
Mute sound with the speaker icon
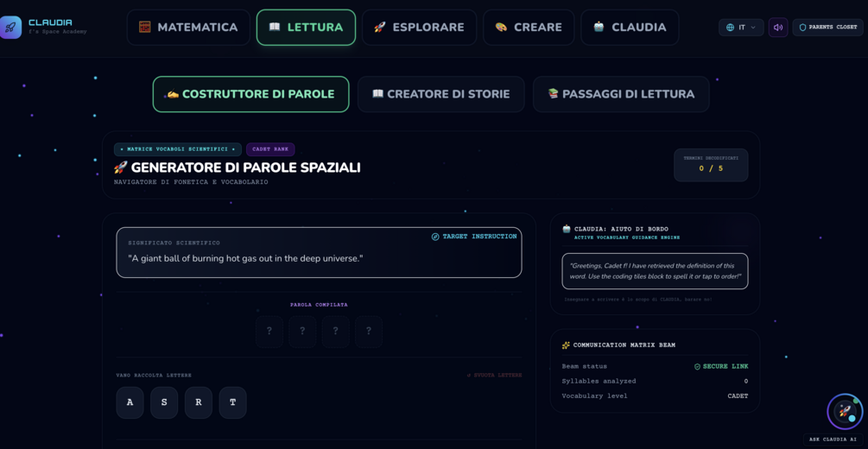pos(778,27)
